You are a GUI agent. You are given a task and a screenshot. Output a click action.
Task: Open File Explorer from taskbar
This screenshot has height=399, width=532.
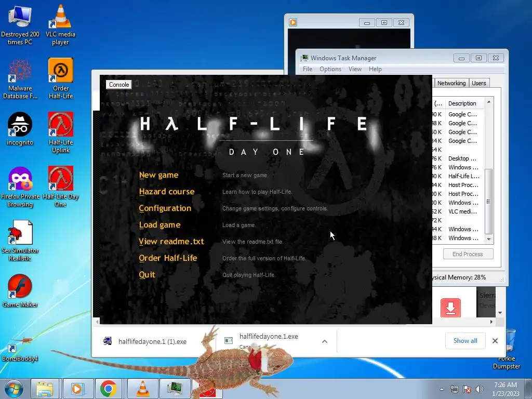click(x=45, y=389)
